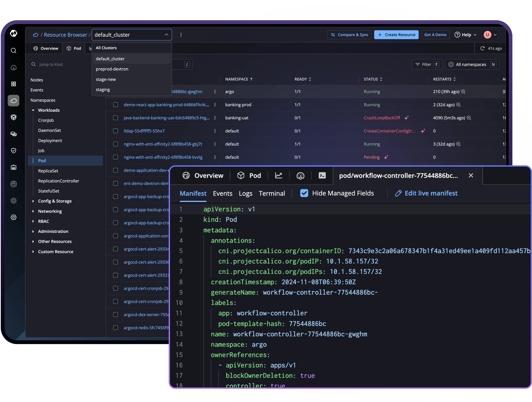
Task: Click the monitoring chart icon in pod panel
Action: [x=278, y=176]
